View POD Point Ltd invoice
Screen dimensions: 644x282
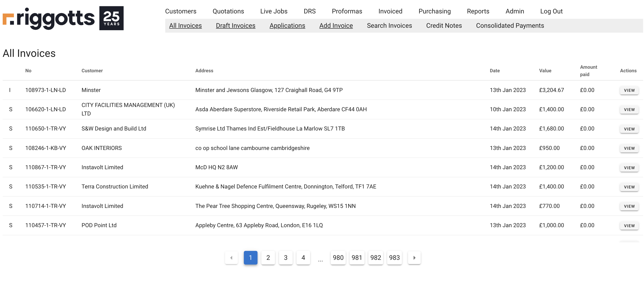pos(629,226)
